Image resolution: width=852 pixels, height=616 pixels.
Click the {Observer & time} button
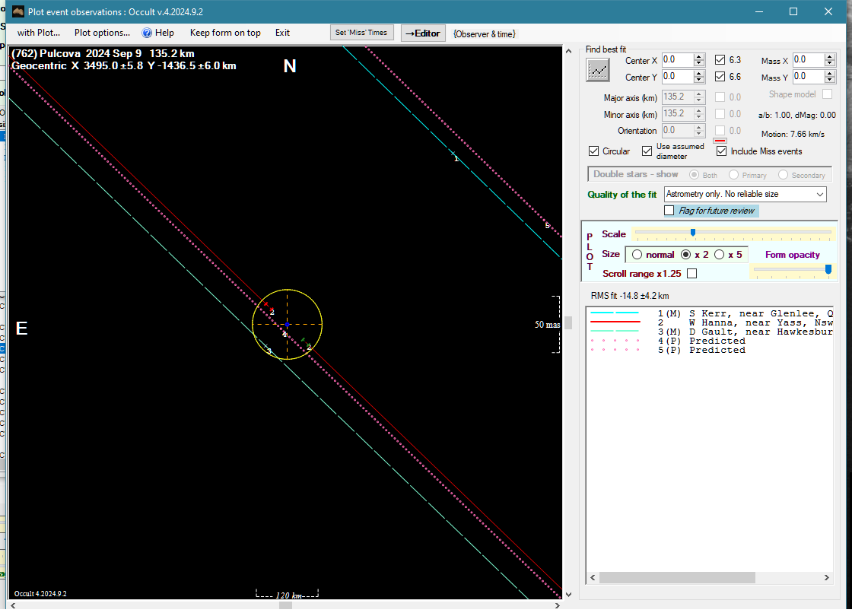(484, 33)
